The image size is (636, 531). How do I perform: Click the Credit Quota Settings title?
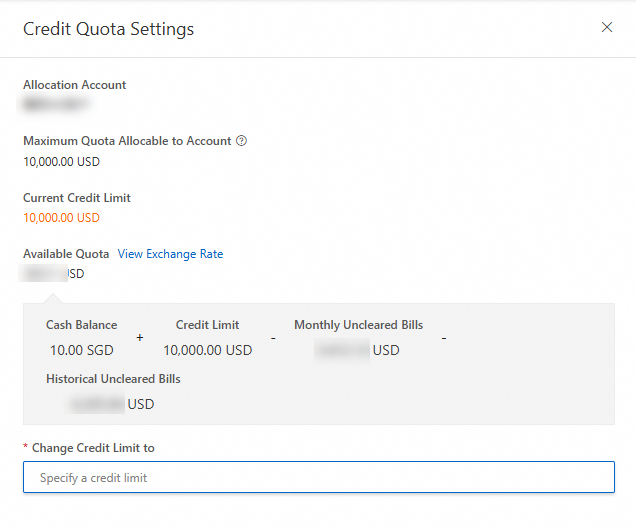pos(108,29)
